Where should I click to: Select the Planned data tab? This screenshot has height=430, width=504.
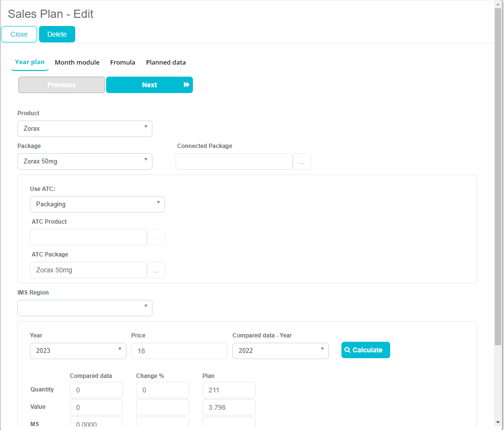pyautogui.click(x=166, y=63)
